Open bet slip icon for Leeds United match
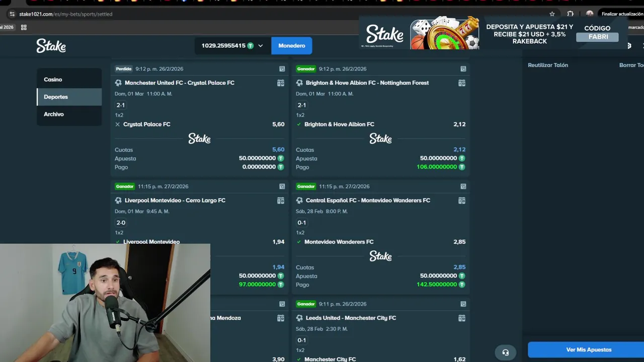Screen dimensions: 644x362 click(x=463, y=304)
